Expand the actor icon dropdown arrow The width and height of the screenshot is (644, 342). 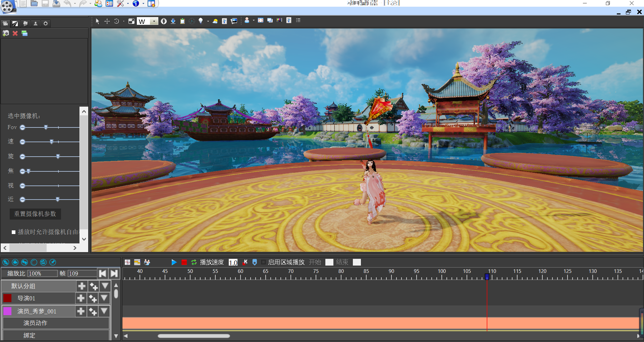tap(254, 20)
